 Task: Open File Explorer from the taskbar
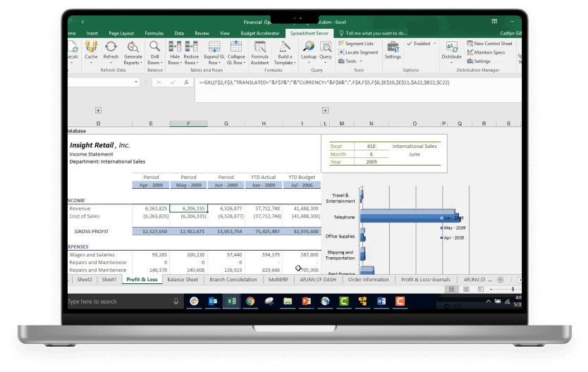click(288, 302)
